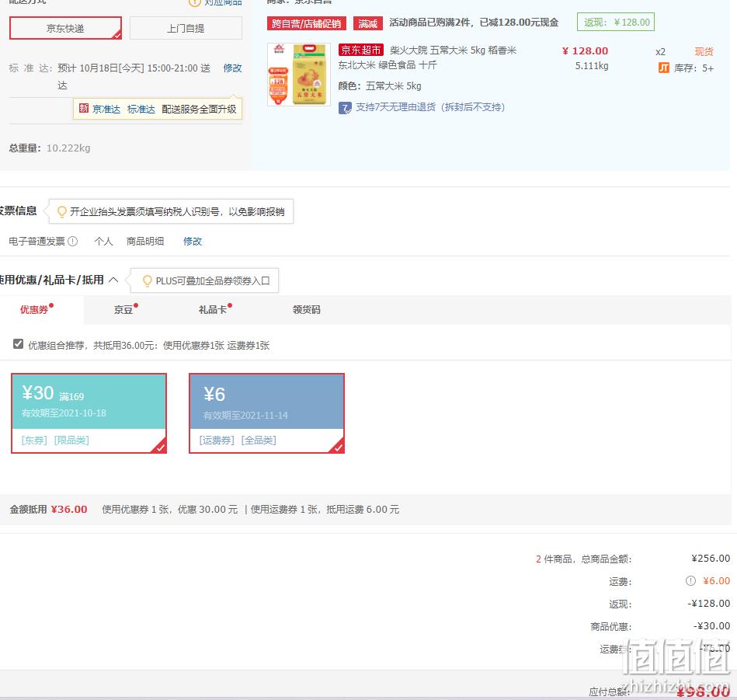Open PLUS可叠加全品券领券入口 link
This screenshot has width=737, height=700.
click(x=213, y=280)
